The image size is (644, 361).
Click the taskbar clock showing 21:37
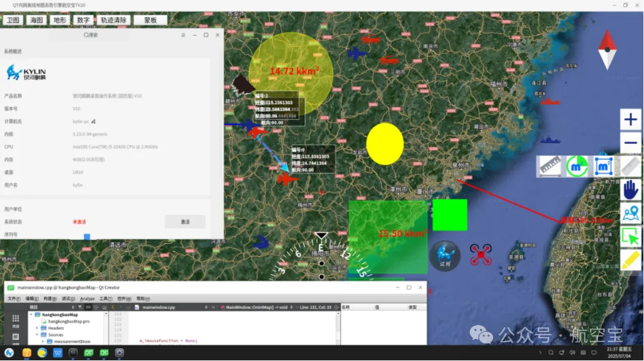click(619, 352)
